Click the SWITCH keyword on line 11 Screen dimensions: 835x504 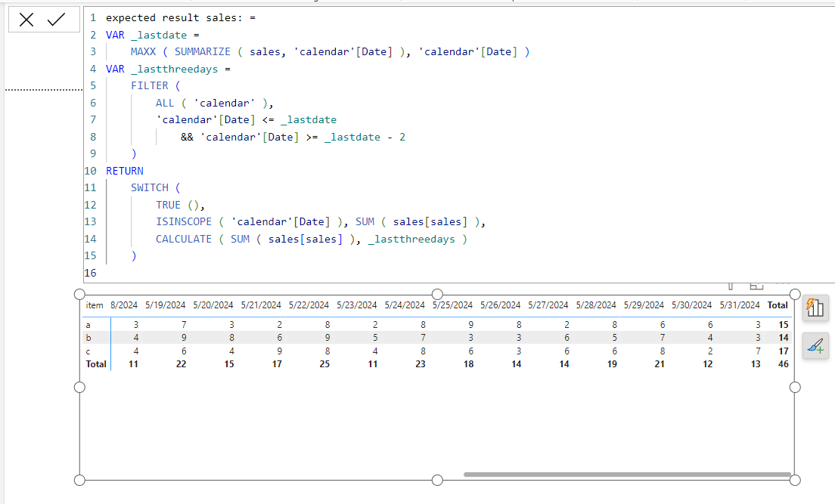tap(150, 188)
